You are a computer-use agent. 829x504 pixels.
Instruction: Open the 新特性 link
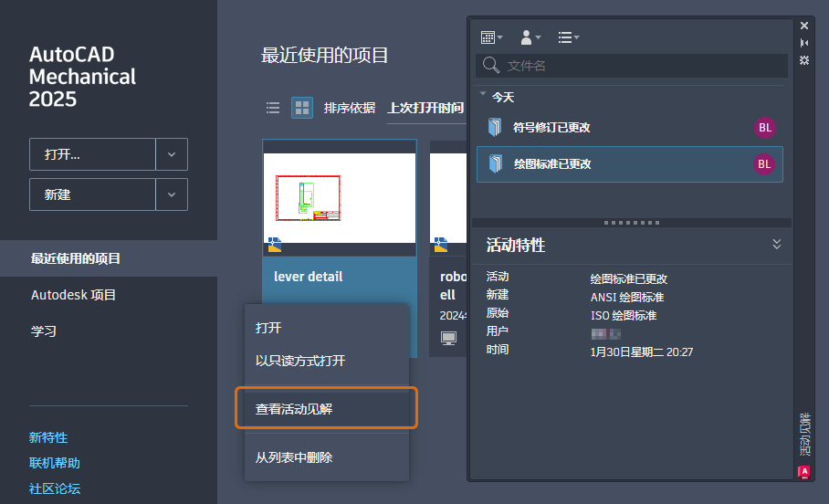48,438
